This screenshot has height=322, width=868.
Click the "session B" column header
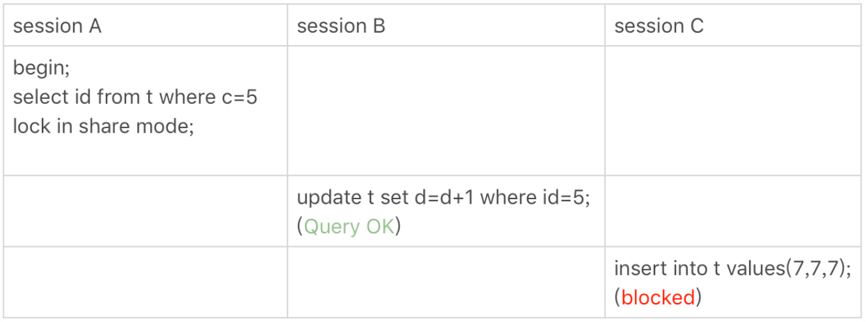pos(340,27)
